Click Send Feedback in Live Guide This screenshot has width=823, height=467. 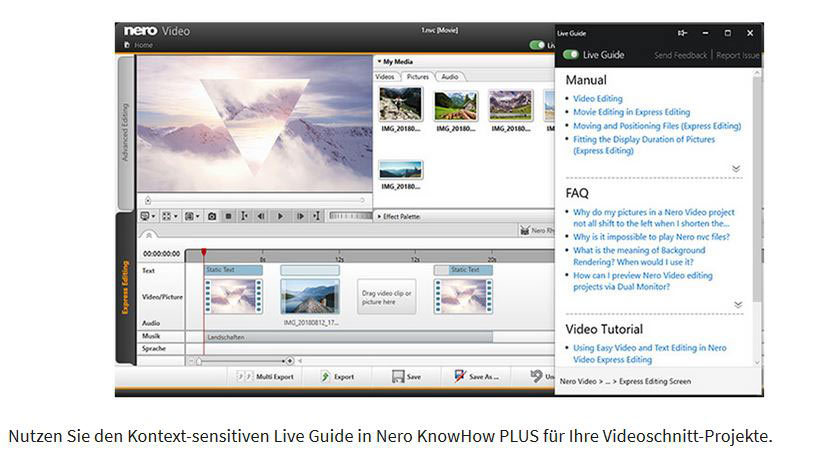(680, 55)
